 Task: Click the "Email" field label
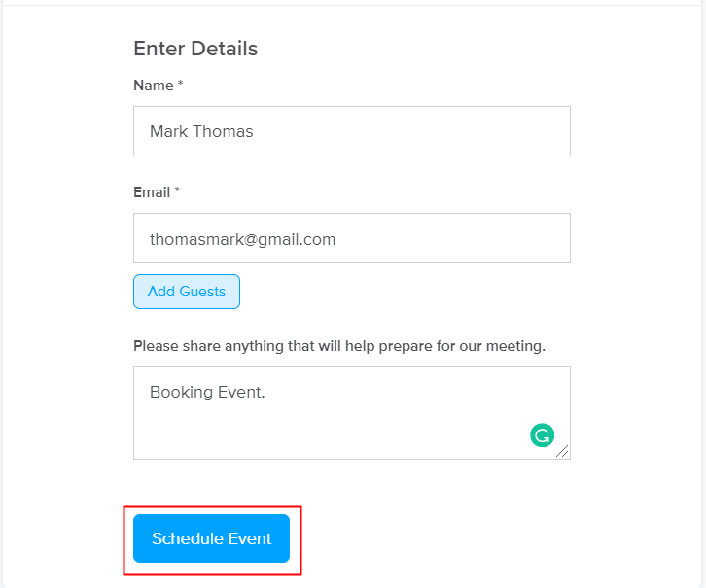click(152, 192)
